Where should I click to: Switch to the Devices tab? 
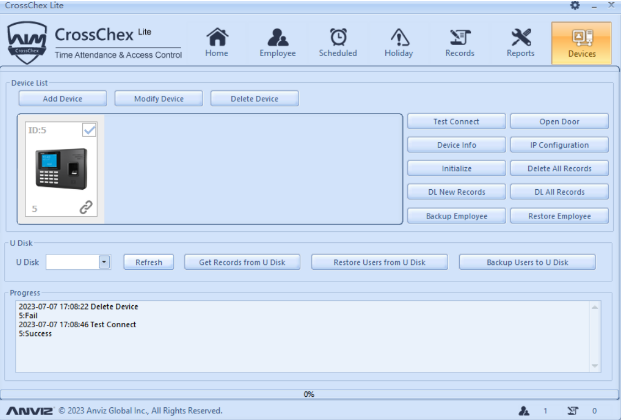581,43
